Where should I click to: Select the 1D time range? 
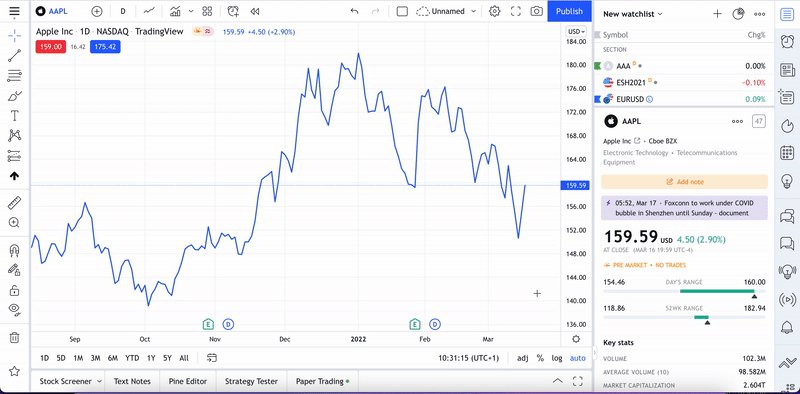coord(44,358)
